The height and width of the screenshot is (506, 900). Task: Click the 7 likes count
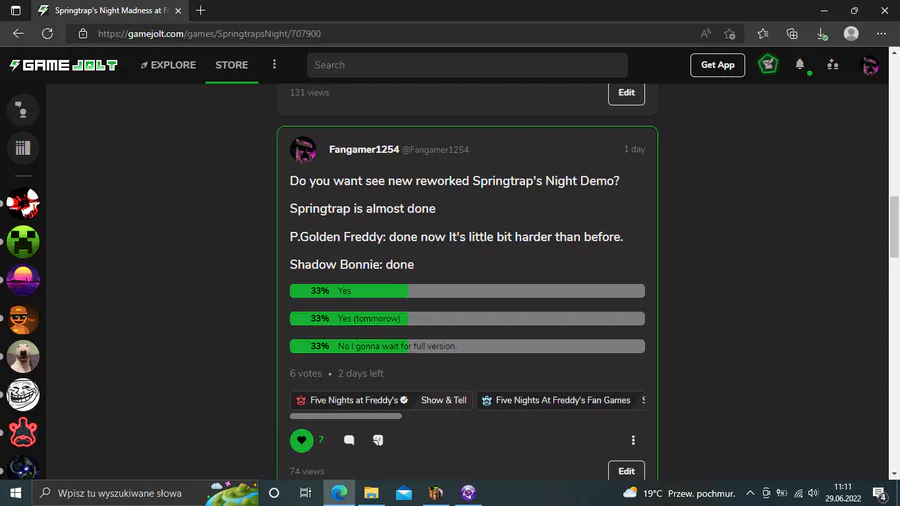(321, 439)
